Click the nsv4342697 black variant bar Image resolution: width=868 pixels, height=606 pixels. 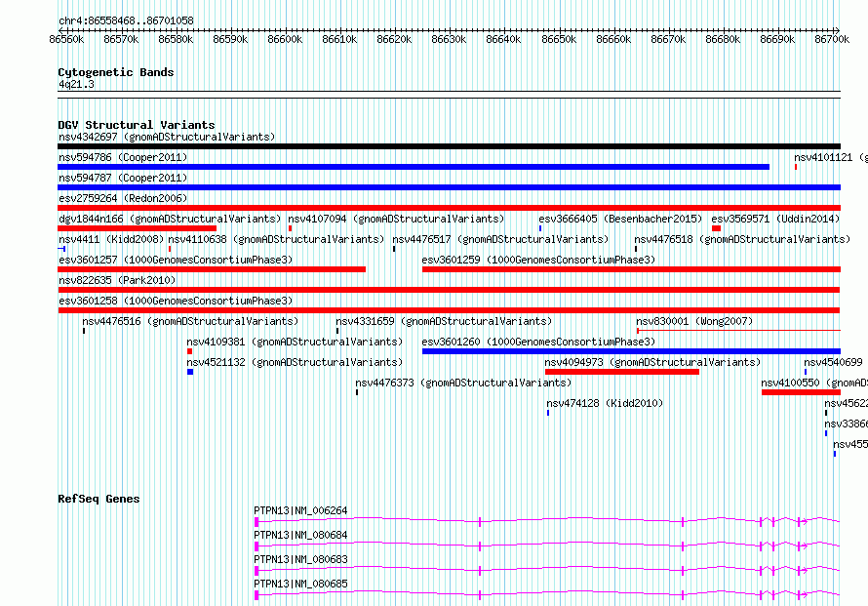click(x=449, y=146)
